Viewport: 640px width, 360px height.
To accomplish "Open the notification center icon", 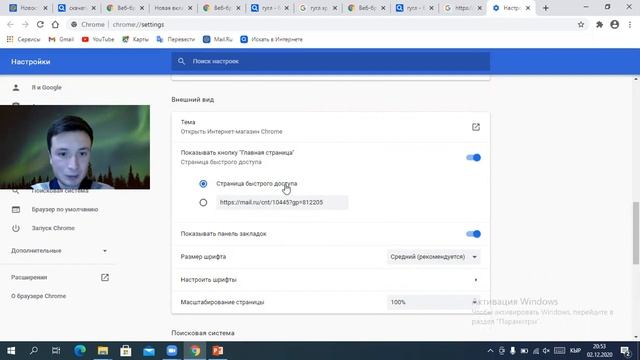I will [625, 351].
